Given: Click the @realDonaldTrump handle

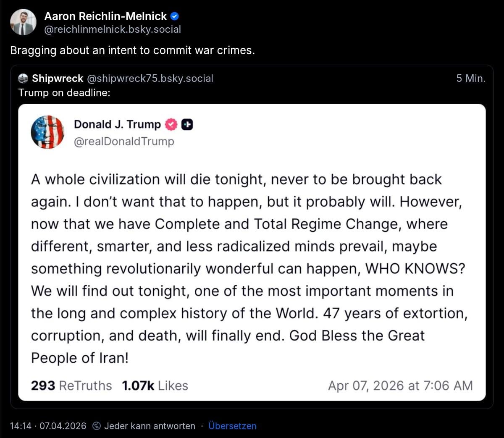Looking at the screenshot, I should point(124,142).
